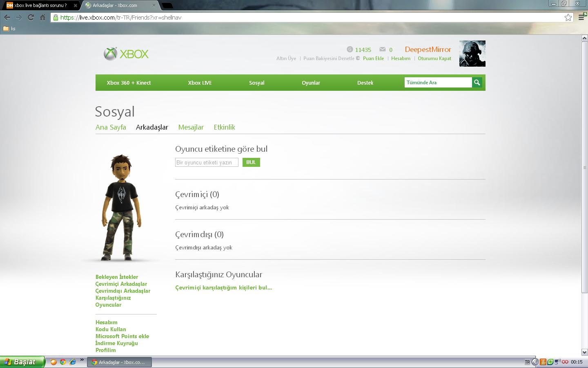Open the Başlat start menu
Viewport: 588px width, 368px height.
(22, 362)
